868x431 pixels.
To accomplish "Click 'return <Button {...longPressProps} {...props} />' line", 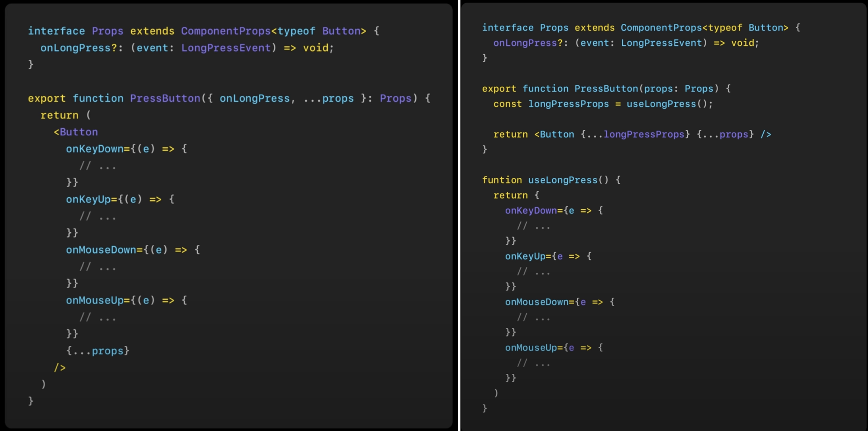I will coord(632,134).
